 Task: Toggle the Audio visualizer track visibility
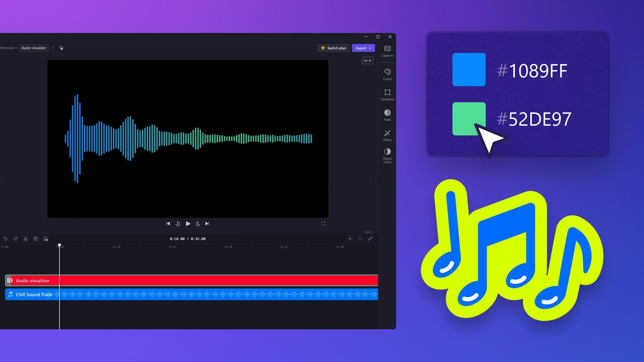pos(10,280)
